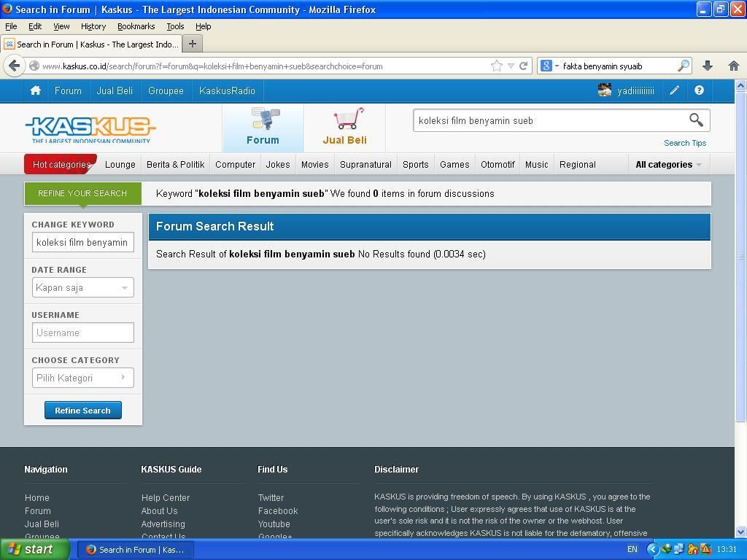Select the Jual Beli shopping cart icon

click(349, 119)
